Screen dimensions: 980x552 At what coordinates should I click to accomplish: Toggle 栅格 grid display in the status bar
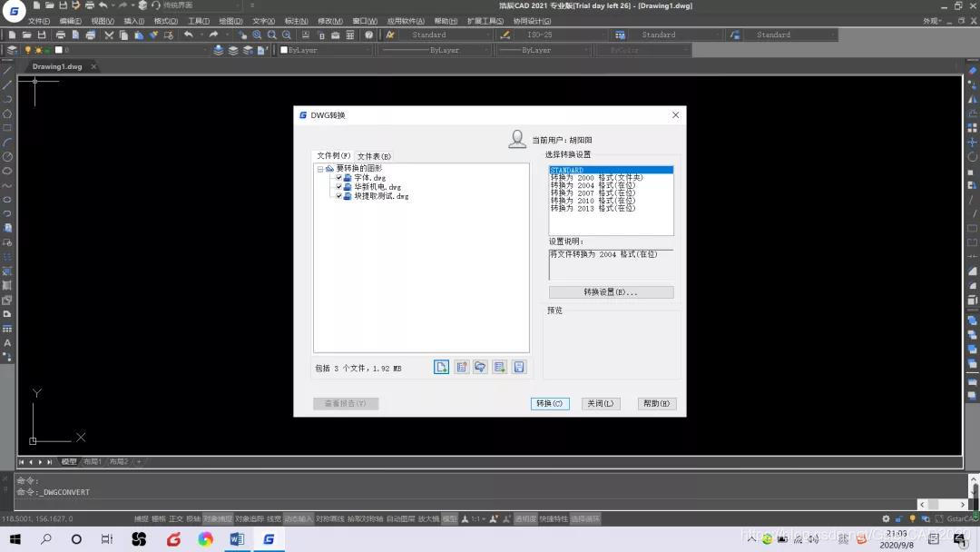pyautogui.click(x=159, y=519)
